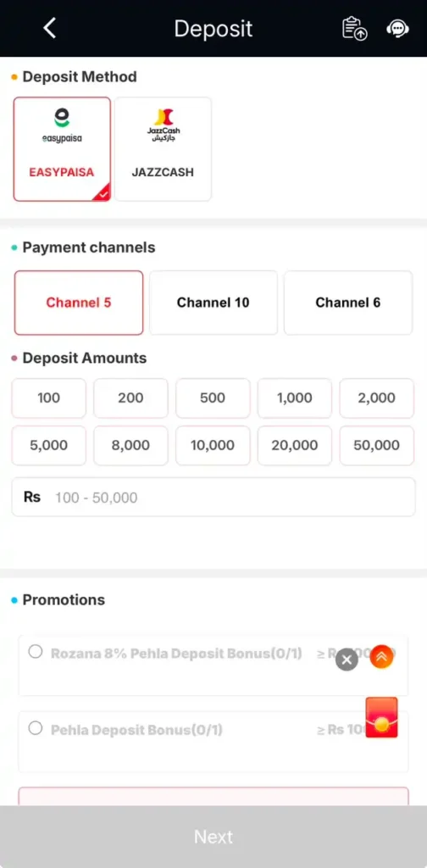
Task: Focus the Rs custom amount field
Action: (x=213, y=497)
